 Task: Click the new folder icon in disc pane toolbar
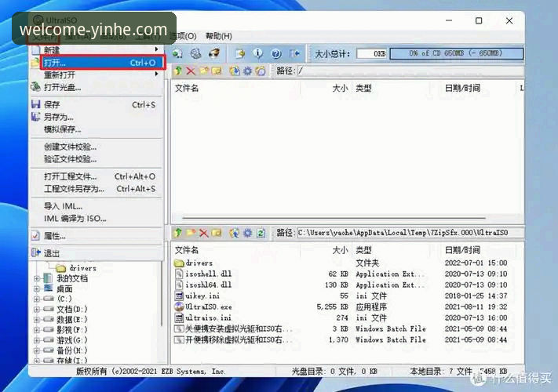tap(204, 71)
